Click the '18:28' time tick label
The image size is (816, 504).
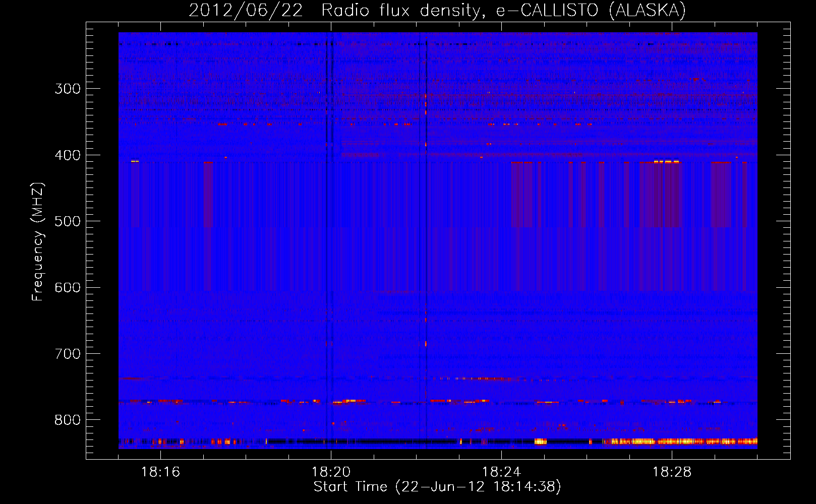click(672, 472)
